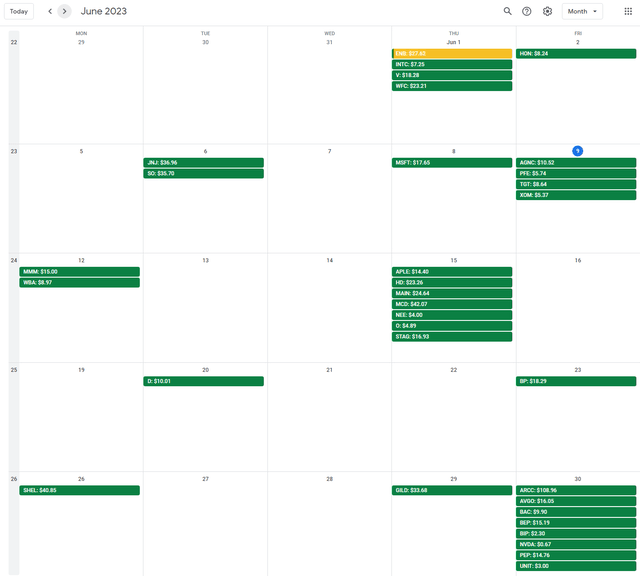Open day view for Wednesday 14
Screen dimensions: 640x576
(329, 260)
